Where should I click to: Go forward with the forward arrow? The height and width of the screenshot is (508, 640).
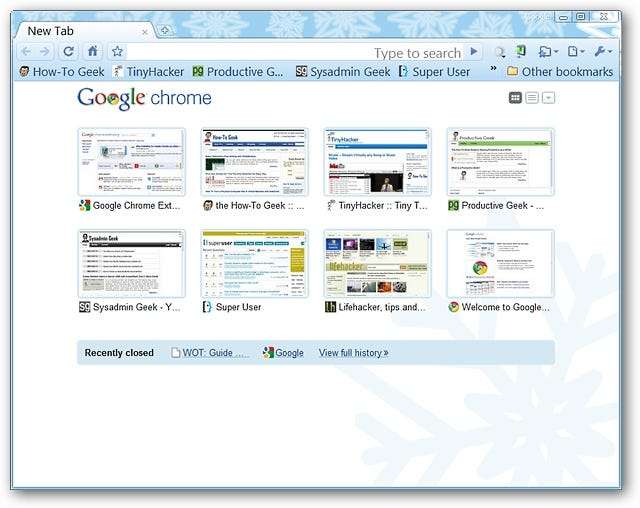[x=44, y=51]
